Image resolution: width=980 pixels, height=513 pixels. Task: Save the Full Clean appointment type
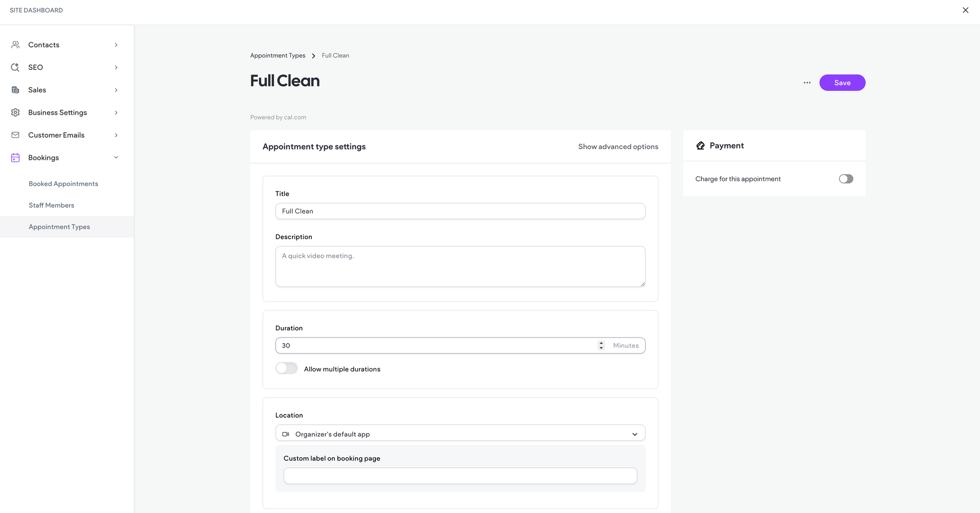pyautogui.click(x=842, y=82)
